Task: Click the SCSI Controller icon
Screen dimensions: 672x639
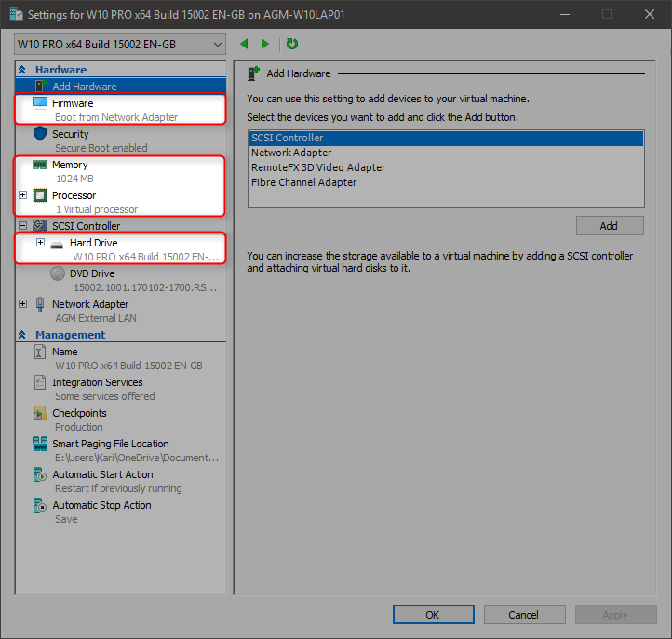Action: pos(40,225)
